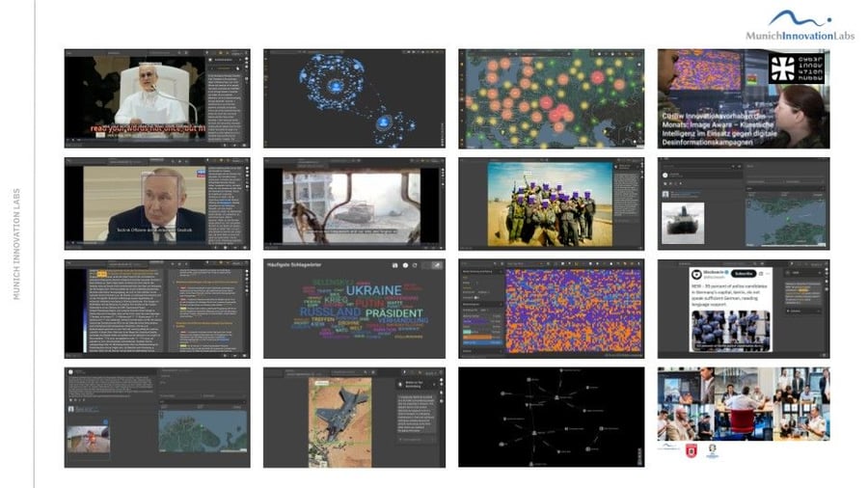The height and width of the screenshot is (488, 868).
Task: Click the red shield logo below the meeting photos
Action: (689, 448)
